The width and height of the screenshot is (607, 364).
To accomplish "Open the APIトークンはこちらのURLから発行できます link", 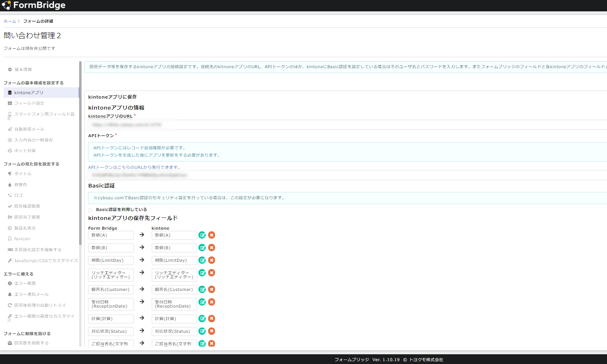I will point(134,167).
